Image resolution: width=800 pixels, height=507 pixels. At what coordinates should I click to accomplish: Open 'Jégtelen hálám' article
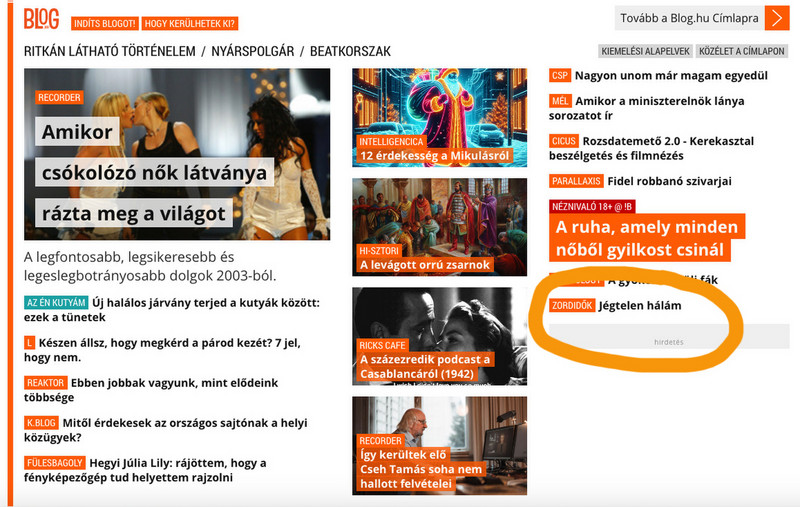(x=640, y=306)
